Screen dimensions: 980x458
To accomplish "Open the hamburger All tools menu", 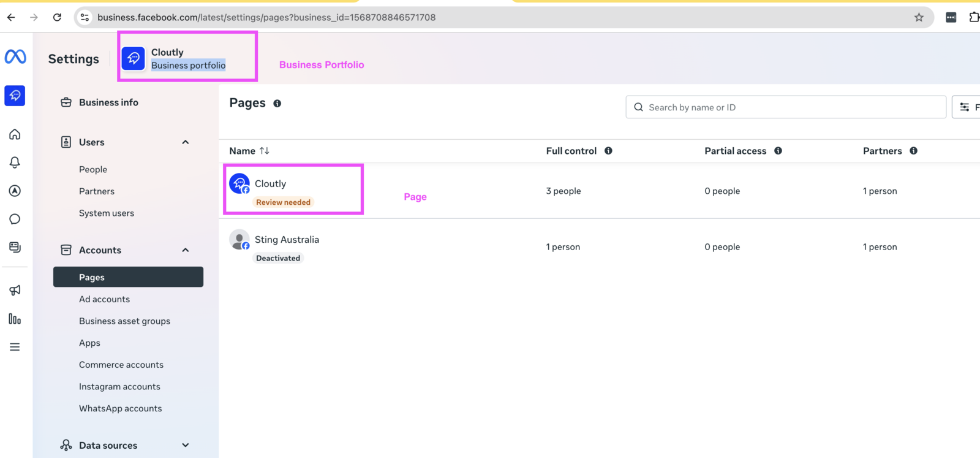I will click(x=15, y=347).
